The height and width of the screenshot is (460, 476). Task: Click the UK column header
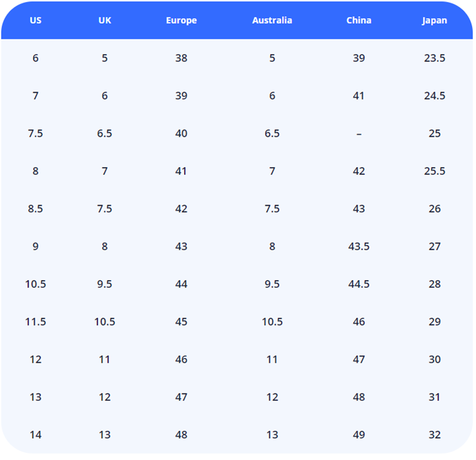(105, 20)
